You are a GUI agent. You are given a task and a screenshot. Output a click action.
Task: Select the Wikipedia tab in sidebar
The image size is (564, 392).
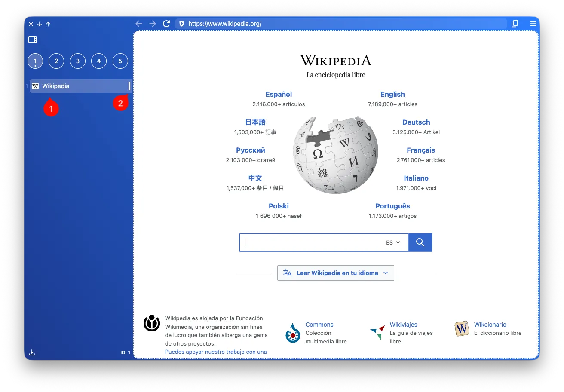click(x=81, y=86)
